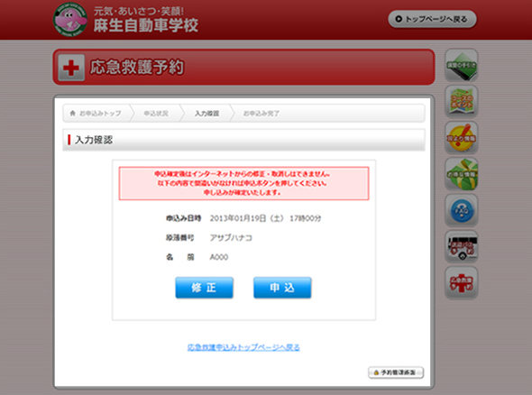
Task: Select the 入力確認 breadcrumb step
Action: click(x=207, y=114)
